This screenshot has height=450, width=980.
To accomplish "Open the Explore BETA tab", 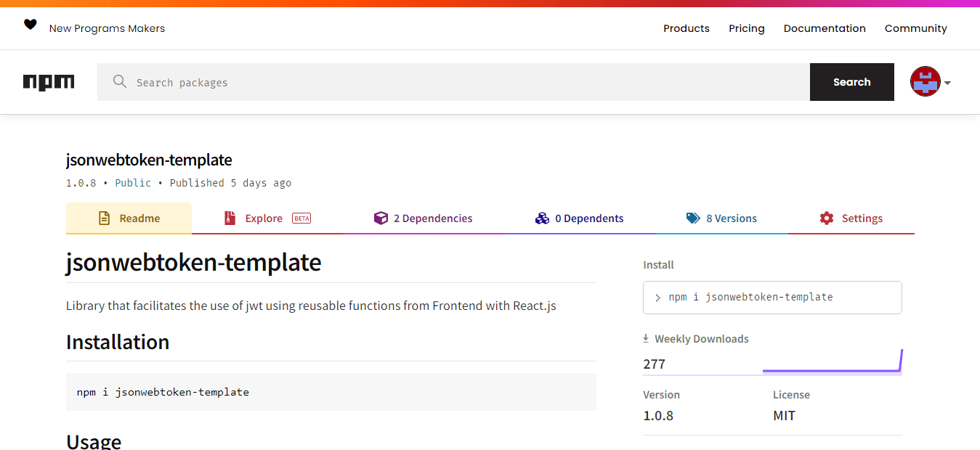I will 267,218.
